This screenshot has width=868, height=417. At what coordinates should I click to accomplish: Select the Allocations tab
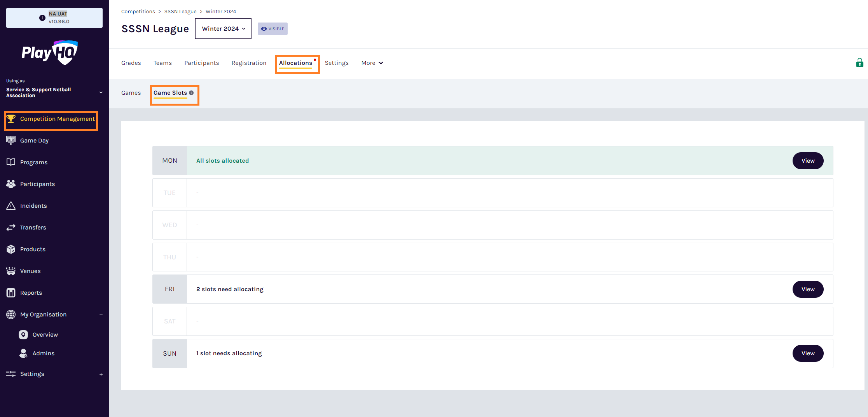click(295, 63)
